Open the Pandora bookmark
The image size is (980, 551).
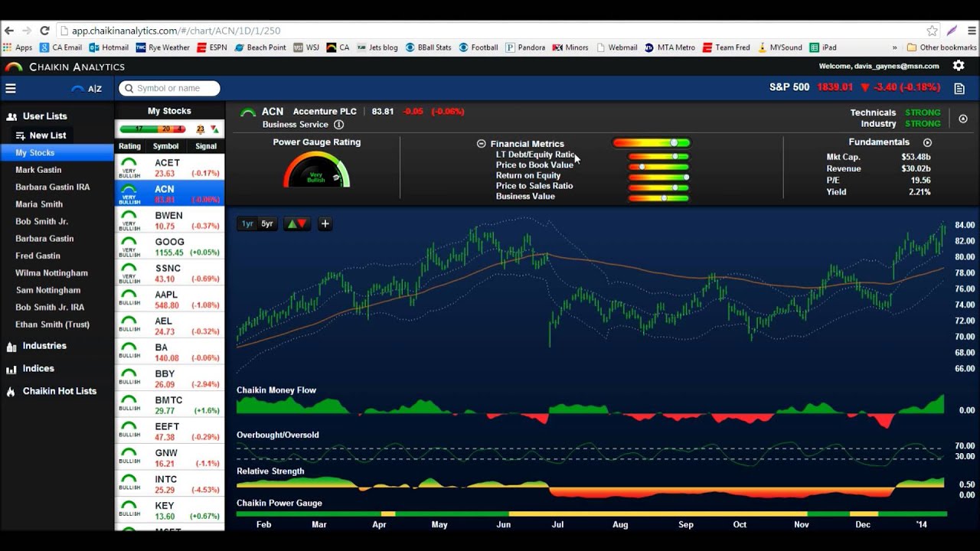click(x=525, y=47)
